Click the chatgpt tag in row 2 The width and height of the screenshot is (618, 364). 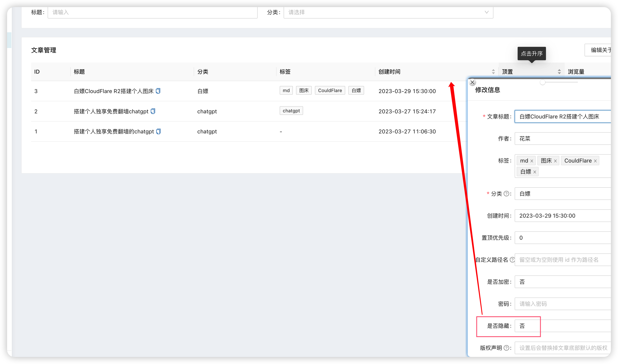[291, 111]
